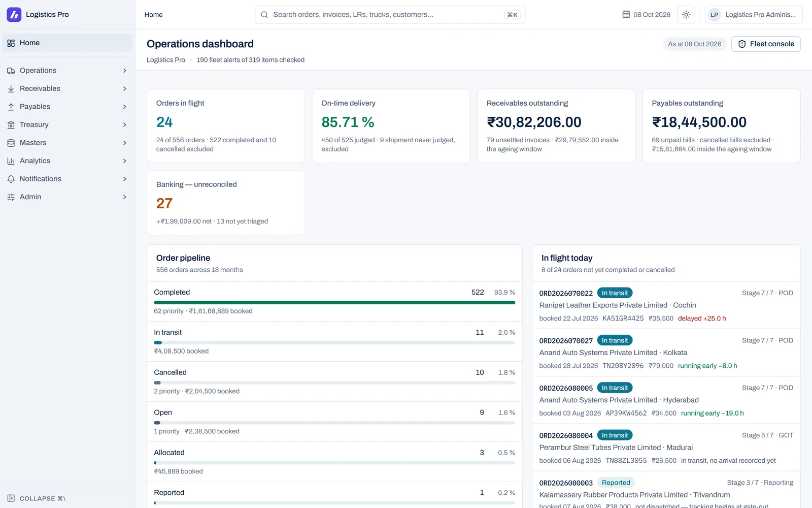The image size is (812, 508).
Task: Click the Analytics bar-chart icon
Action: coord(11,161)
